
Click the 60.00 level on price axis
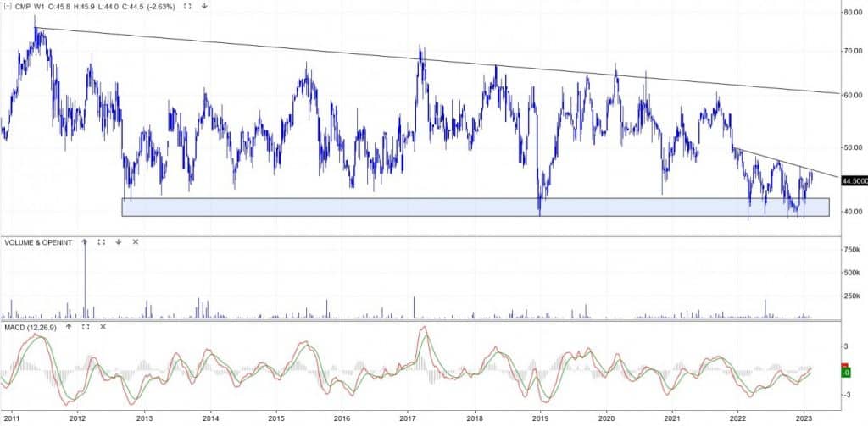[x=850, y=95]
